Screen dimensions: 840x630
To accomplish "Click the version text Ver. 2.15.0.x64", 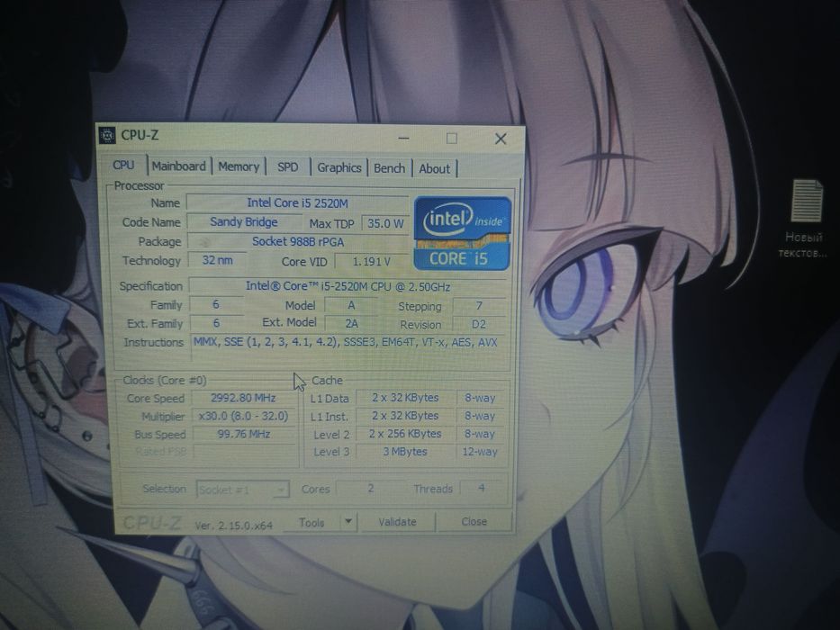I will pyautogui.click(x=233, y=526).
